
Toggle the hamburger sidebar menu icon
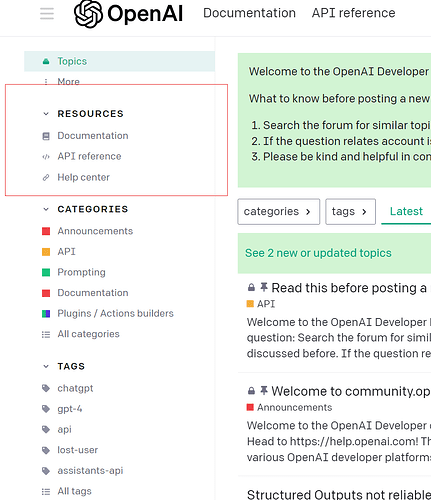[x=47, y=14]
